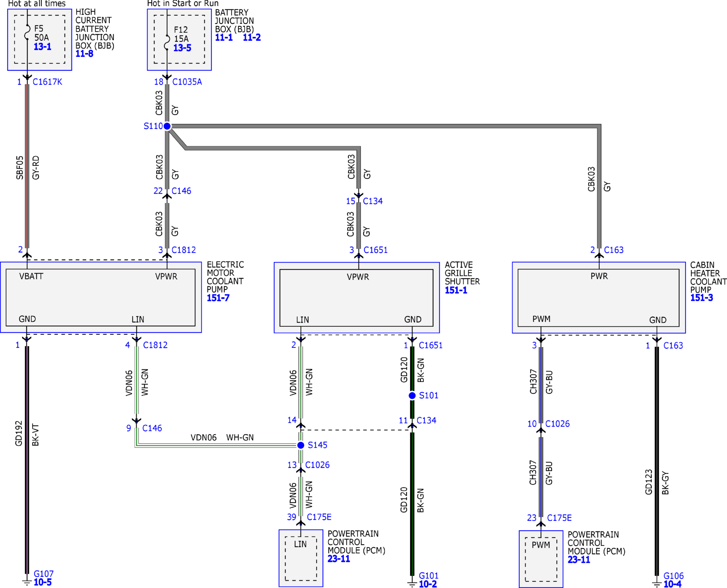Viewport: 727px width, 588px height.
Task: Select the PCM PWM component box
Action: [x=541, y=559]
